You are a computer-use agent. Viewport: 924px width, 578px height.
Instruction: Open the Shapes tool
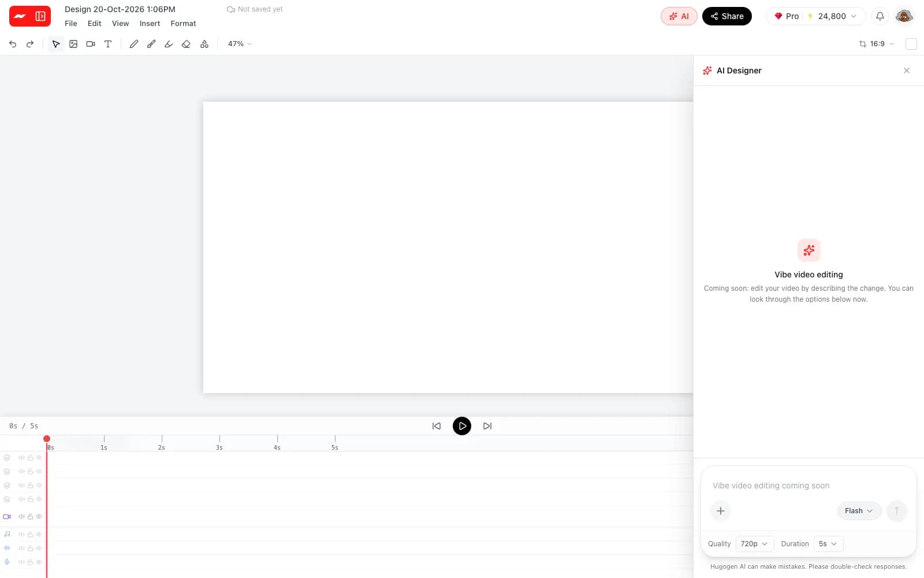[x=204, y=44]
